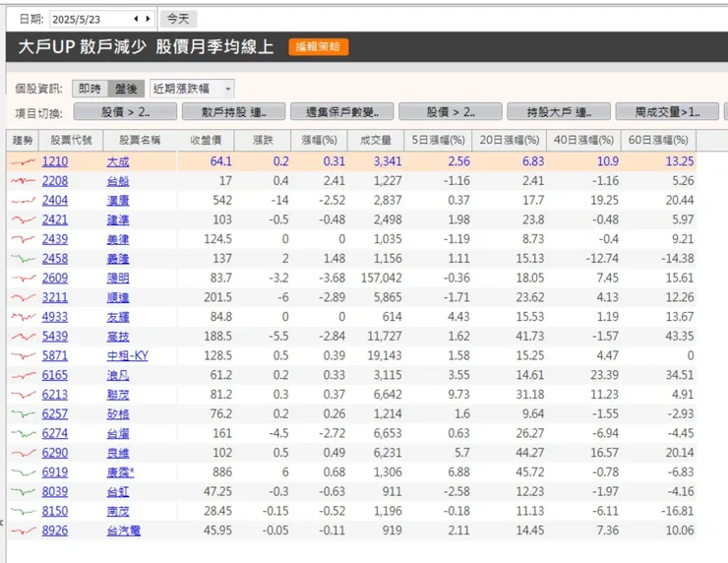Sort by the 股票代號 column header
The height and width of the screenshot is (563, 728).
coord(71,141)
